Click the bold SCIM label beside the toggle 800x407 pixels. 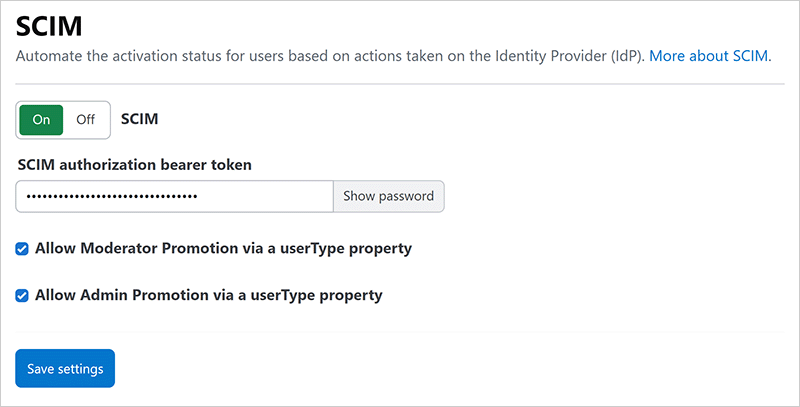[140, 119]
